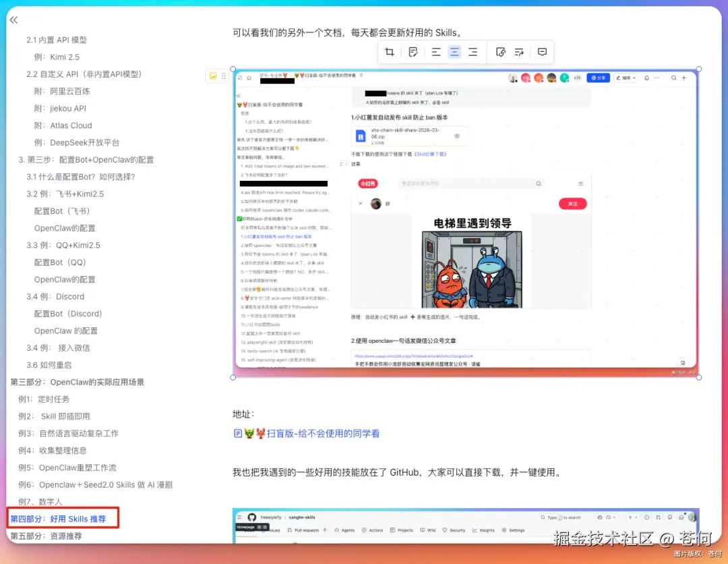Open the annotation tool from the floating toolbar

coord(414,51)
